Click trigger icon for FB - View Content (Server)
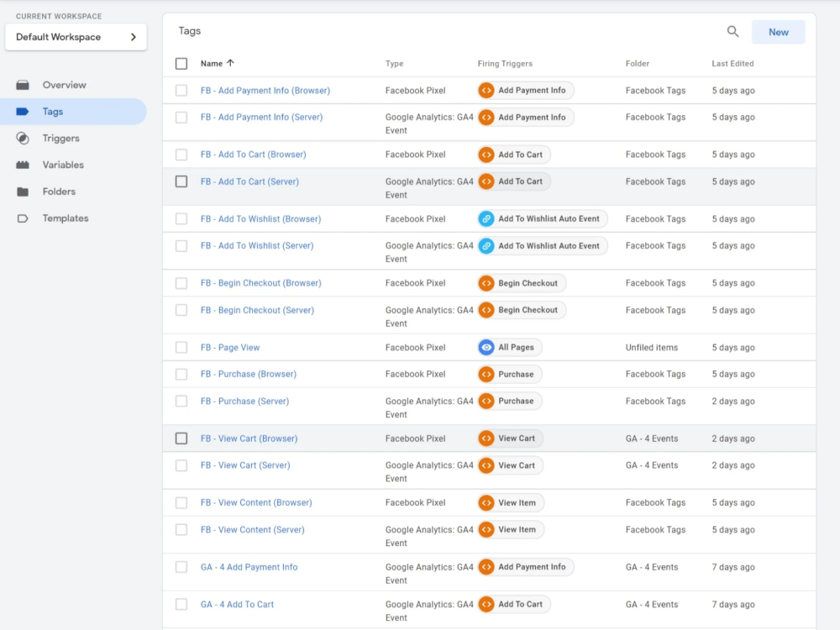The width and height of the screenshot is (840, 630). (x=486, y=530)
